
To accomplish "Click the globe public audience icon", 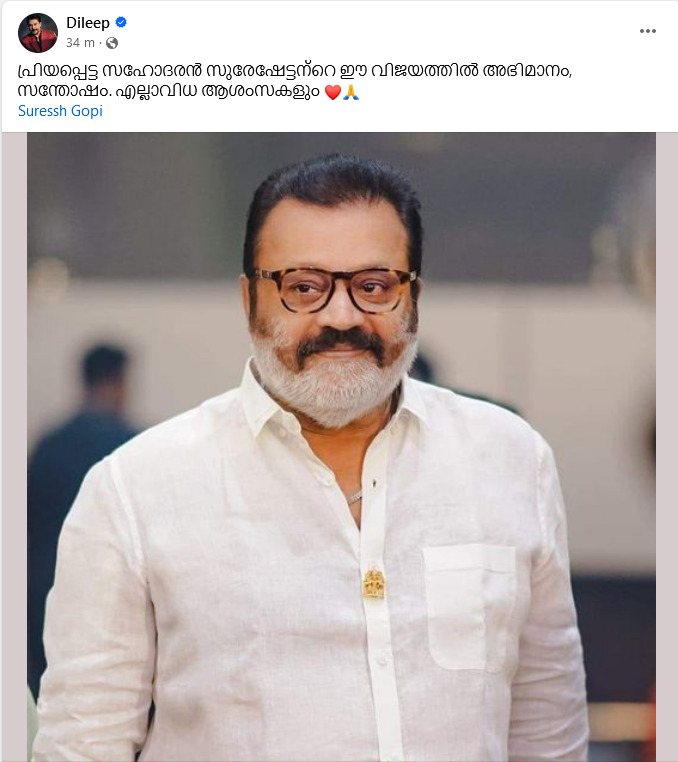I will click(112, 43).
